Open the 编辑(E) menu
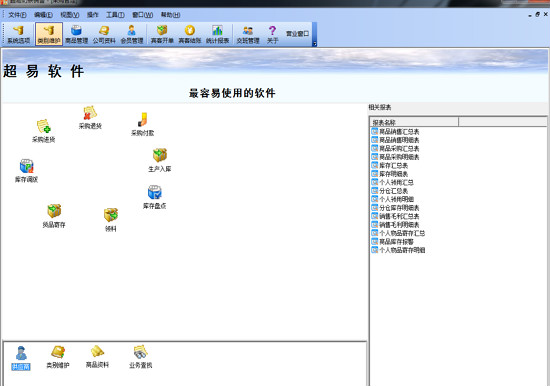Screen dimensions: 550x386 pos(43,15)
